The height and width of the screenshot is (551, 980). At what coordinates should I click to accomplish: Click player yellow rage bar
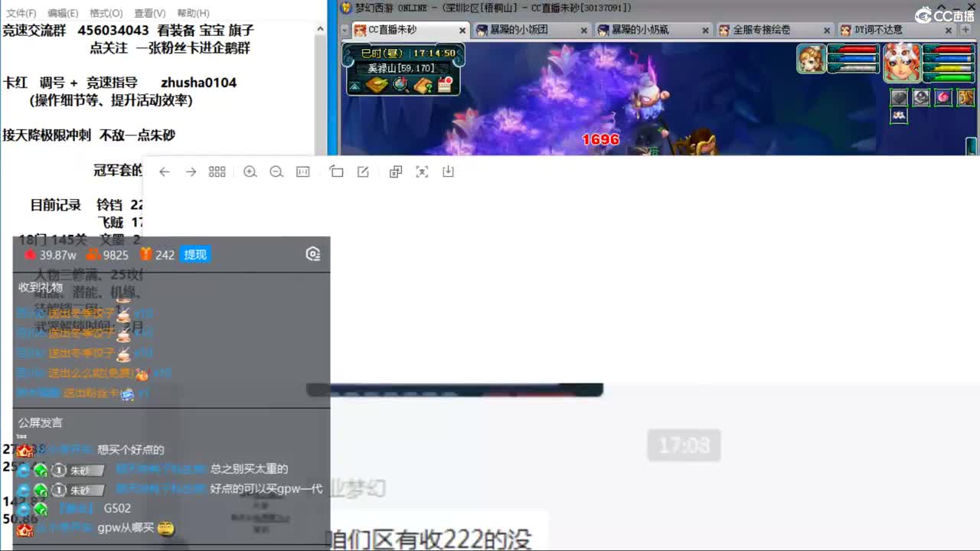pos(948,68)
